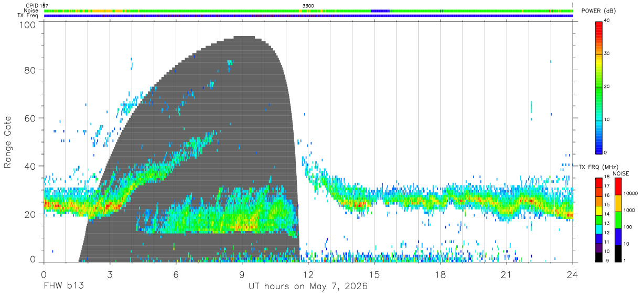The image size is (644, 297).
Task: Click UT hour tick 9
Action: (242, 274)
